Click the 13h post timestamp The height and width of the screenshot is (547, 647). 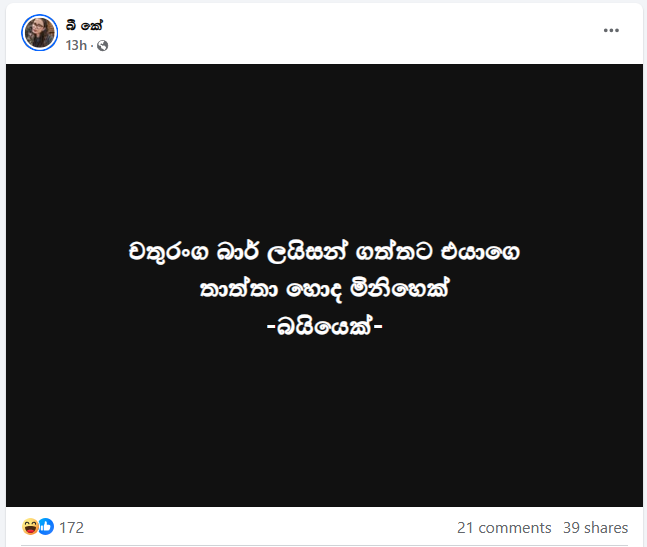click(76, 45)
